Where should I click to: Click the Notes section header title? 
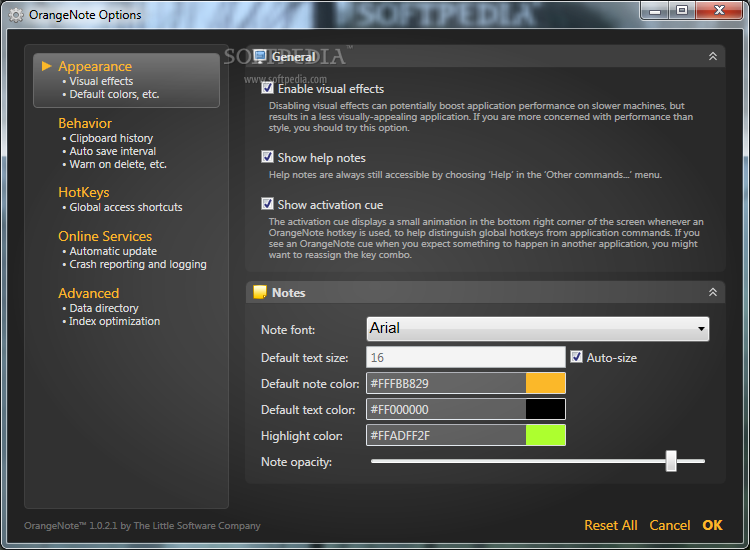(288, 293)
